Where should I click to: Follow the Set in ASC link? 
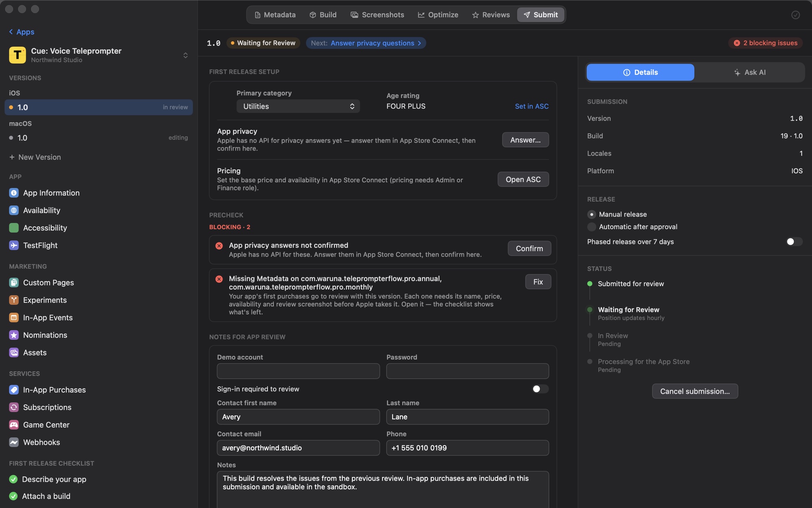pos(531,106)
